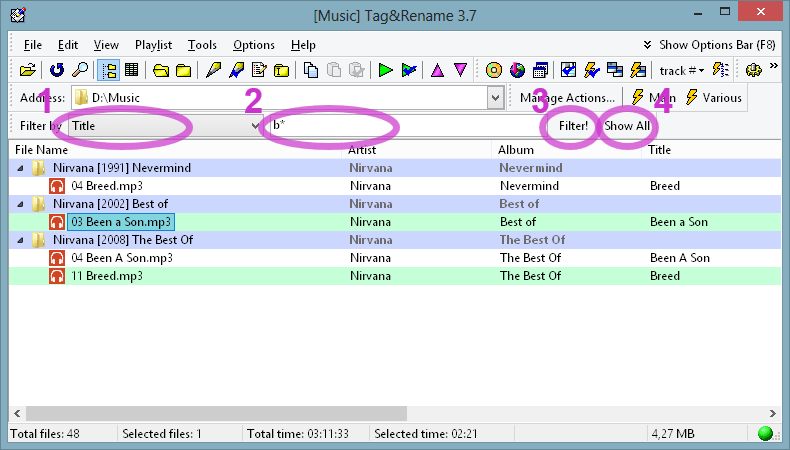Click the green status indicator light

click(765, 433)
